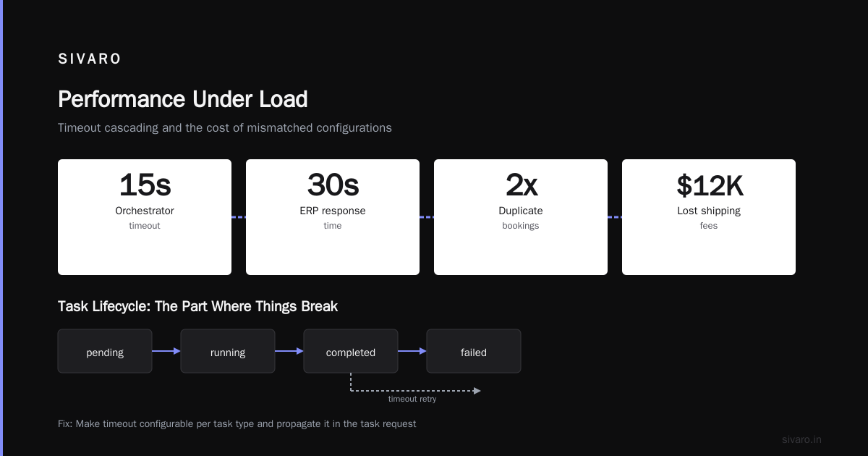This screenshot has width=868, height=456.
Task: Click the 30s ERP response time card
Action: click(333, 217)
